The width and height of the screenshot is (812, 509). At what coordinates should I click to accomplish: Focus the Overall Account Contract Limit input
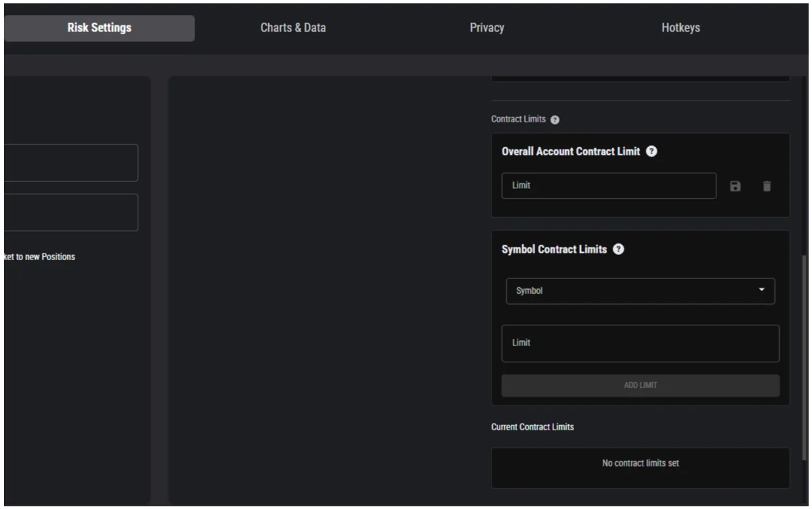(608, 186)
